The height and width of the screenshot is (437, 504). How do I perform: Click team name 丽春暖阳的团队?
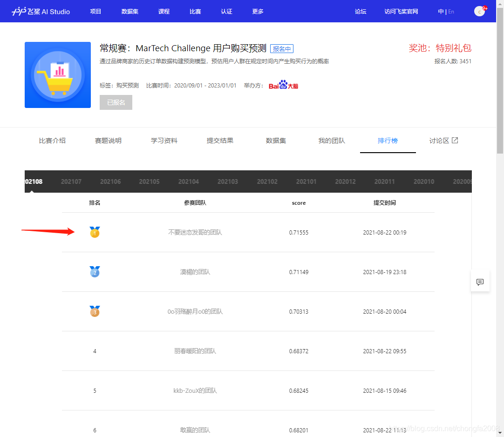(195, 351)
